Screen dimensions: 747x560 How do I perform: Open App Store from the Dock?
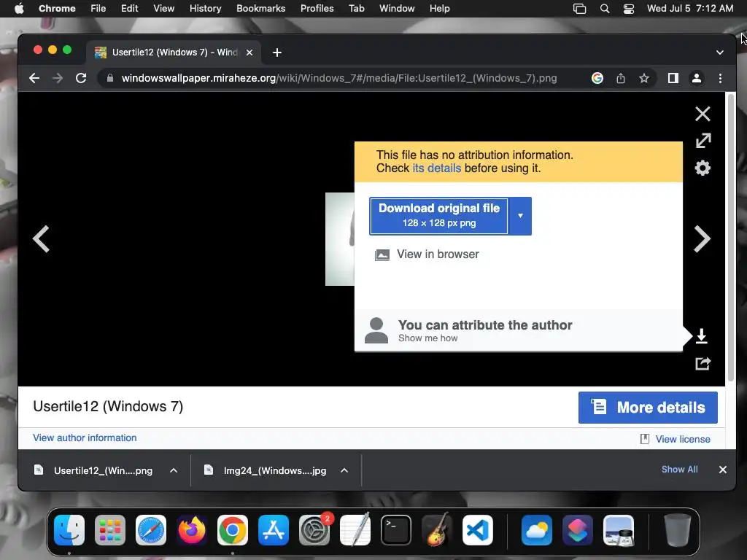(274, 530)
